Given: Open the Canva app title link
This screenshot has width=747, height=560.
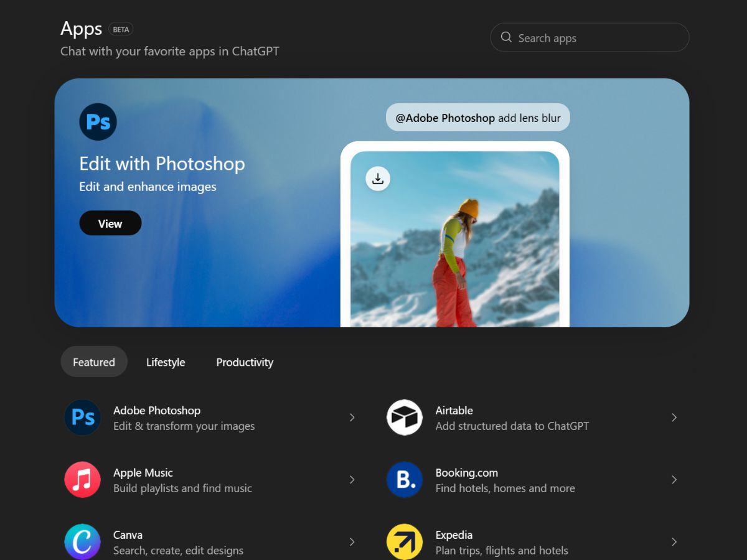Looking at the screenshot, I should pos(128,535).
